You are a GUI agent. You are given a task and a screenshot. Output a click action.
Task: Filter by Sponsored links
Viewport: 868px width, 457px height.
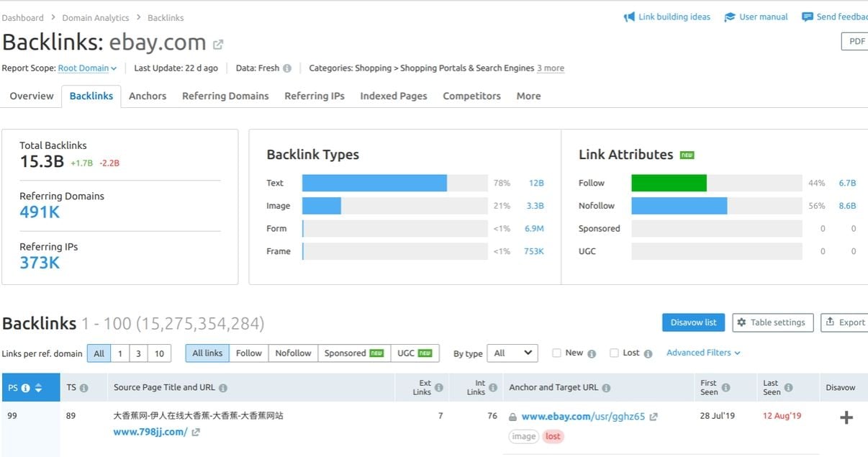point(354,353)
